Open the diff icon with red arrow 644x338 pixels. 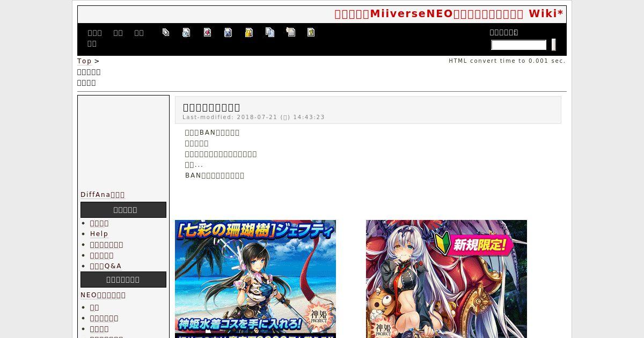[x=207, y=32]
